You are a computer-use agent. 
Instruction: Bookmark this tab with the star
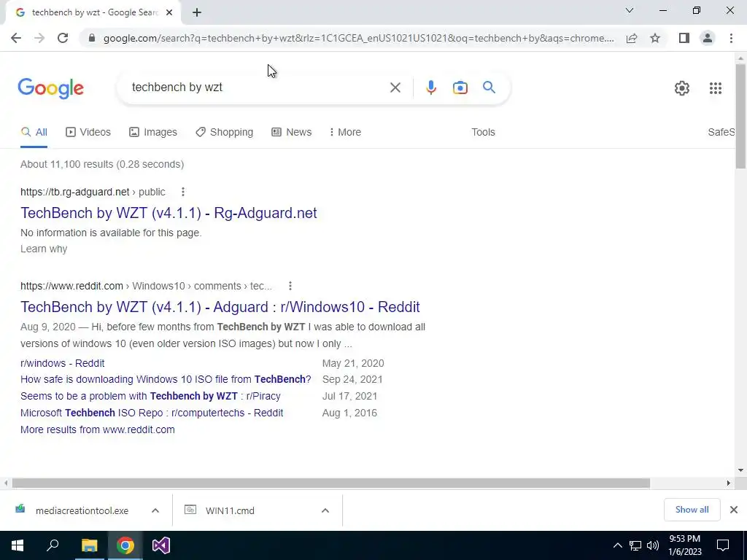point(655,38)
